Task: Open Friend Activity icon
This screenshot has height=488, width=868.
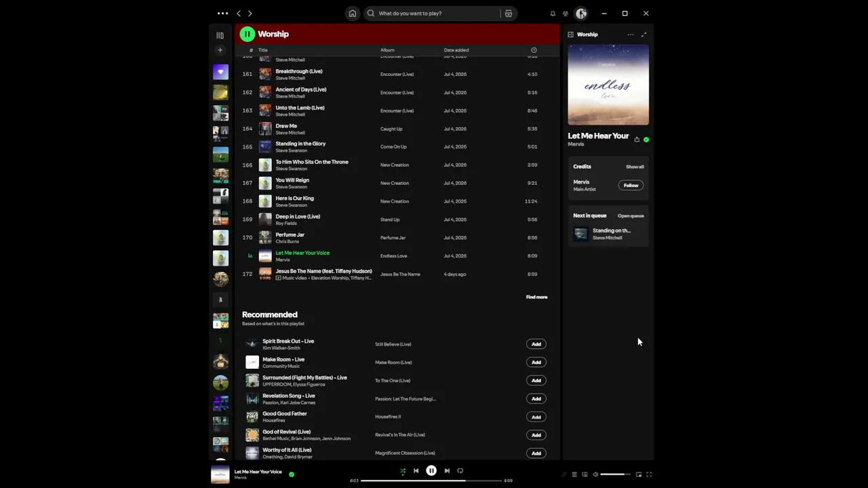Action: click(566, 14)
